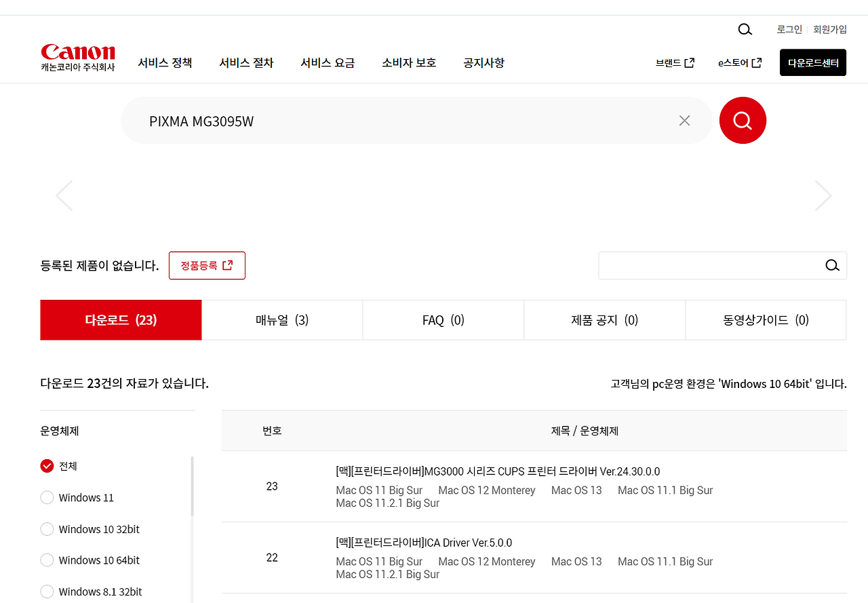This screenshot has height=603, width=868.
Task: Clear the search field with the X icon
Action: [x=684, y=120]
